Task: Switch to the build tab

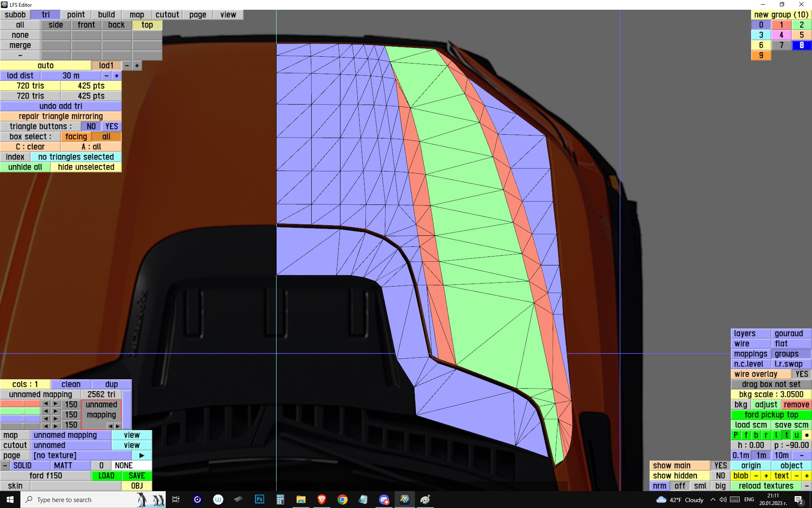Action: pos(106,15)
